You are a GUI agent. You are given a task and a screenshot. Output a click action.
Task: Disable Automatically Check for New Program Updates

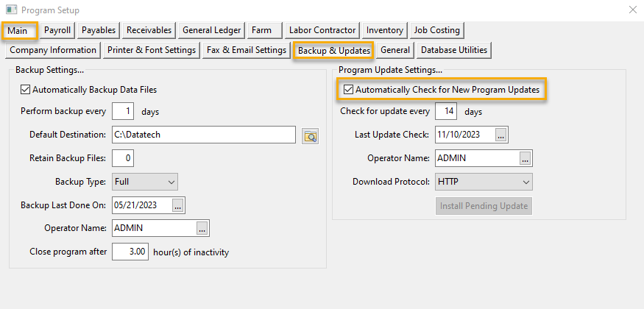tap(348, 90)
